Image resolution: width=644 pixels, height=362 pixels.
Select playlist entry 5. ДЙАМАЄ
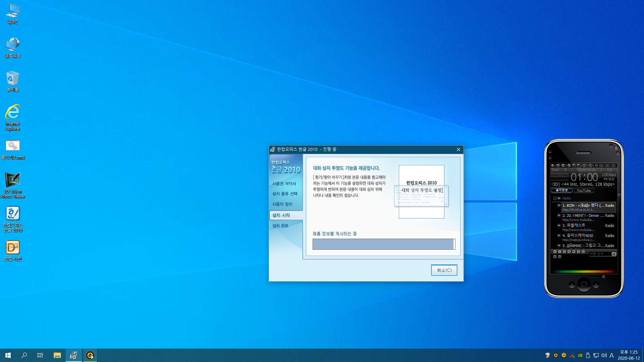[589, 246]
